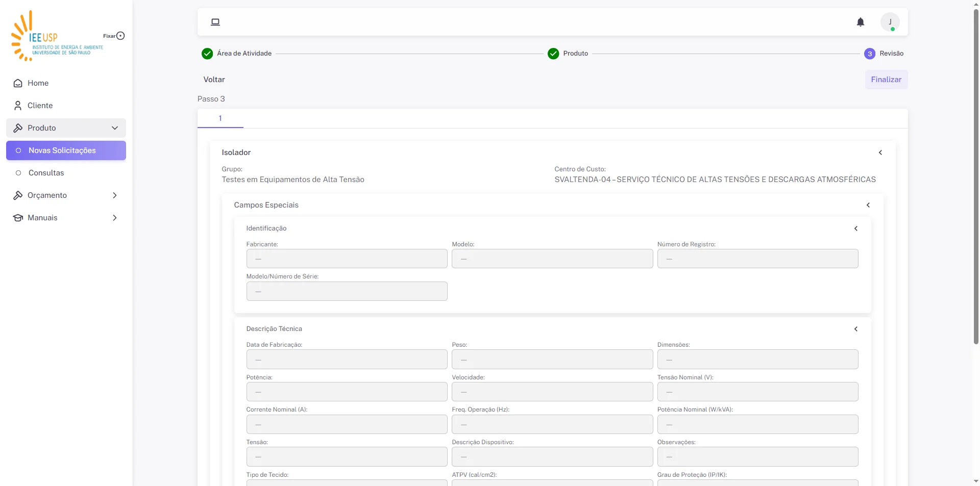The image size is (980, 486).
Task: Collapse the Identificação section
Action: (856, 228)
